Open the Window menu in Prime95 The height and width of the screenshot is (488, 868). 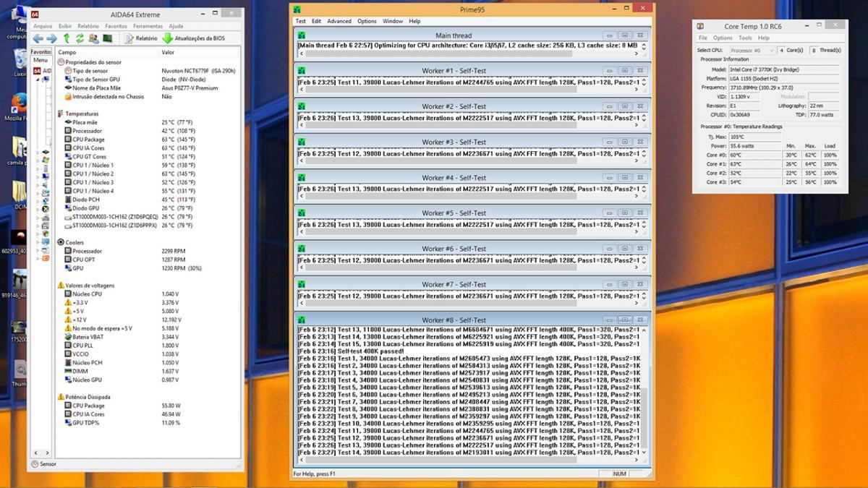393,21
